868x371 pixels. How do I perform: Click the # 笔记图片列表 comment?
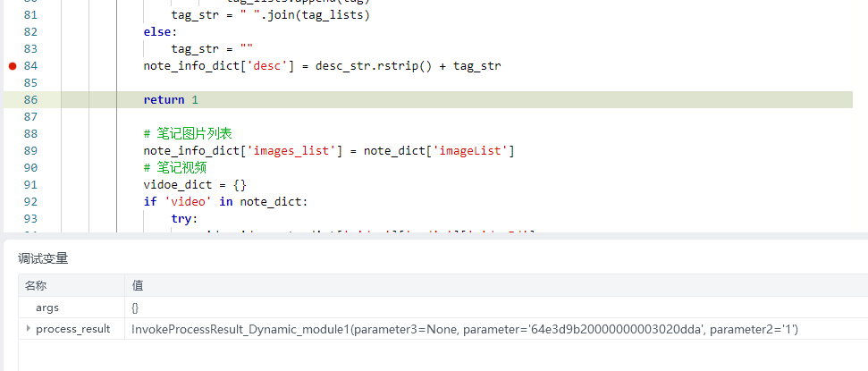point(188,133)
